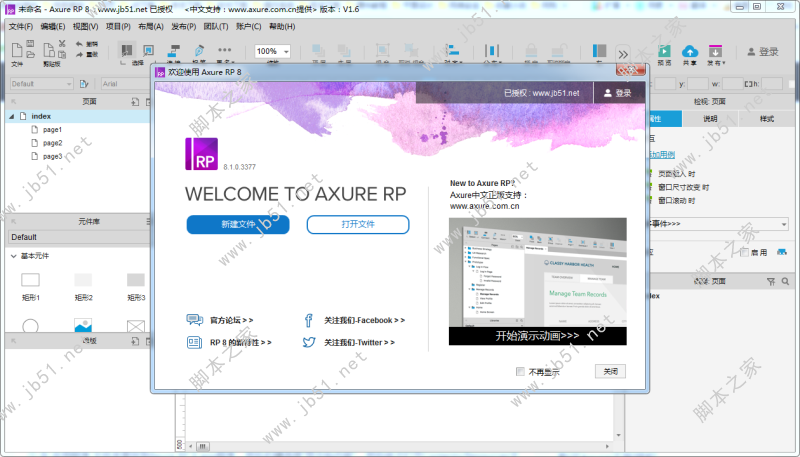Click the New file icon in toolbar
Viewport: 800px width, 457px height.
[x=17, y=50]
